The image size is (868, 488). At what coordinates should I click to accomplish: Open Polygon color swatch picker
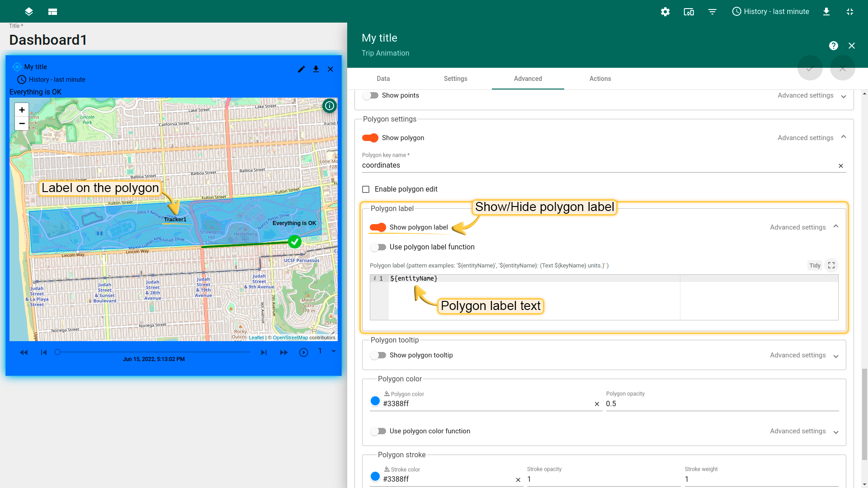click(x=375, y=401)
